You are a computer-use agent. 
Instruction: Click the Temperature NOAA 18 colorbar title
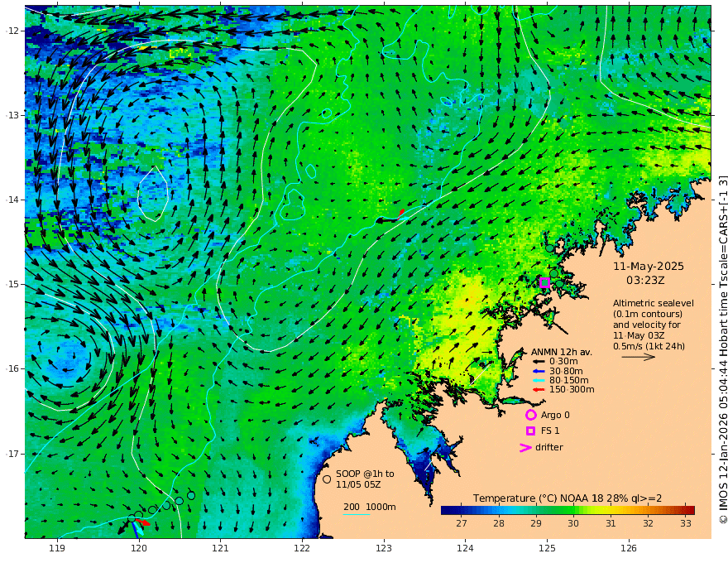pos(568,498)
